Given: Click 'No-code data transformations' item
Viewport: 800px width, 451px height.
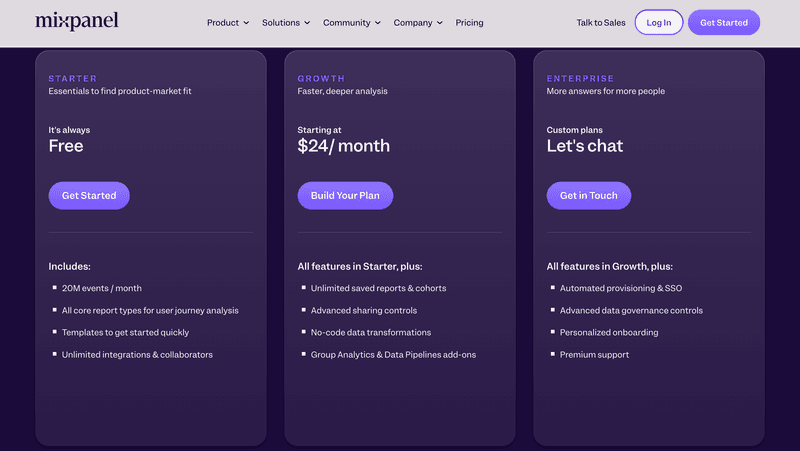Looking at the screenshot, I should 371,332.
